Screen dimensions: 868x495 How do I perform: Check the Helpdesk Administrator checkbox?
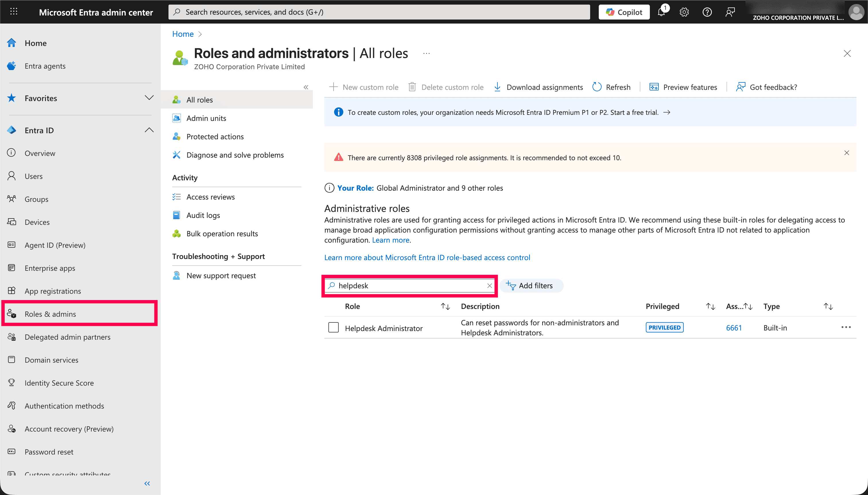[x=334, y=327]
